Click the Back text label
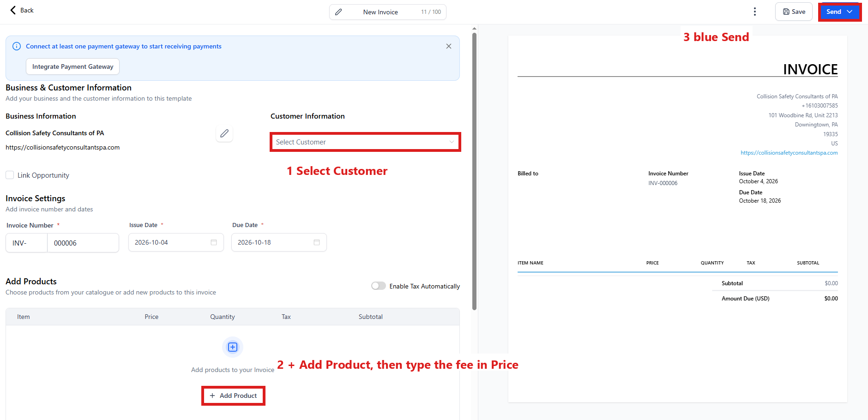Viewport: 868px width, 420px height. pyautogui.click(x=27, y=10)
